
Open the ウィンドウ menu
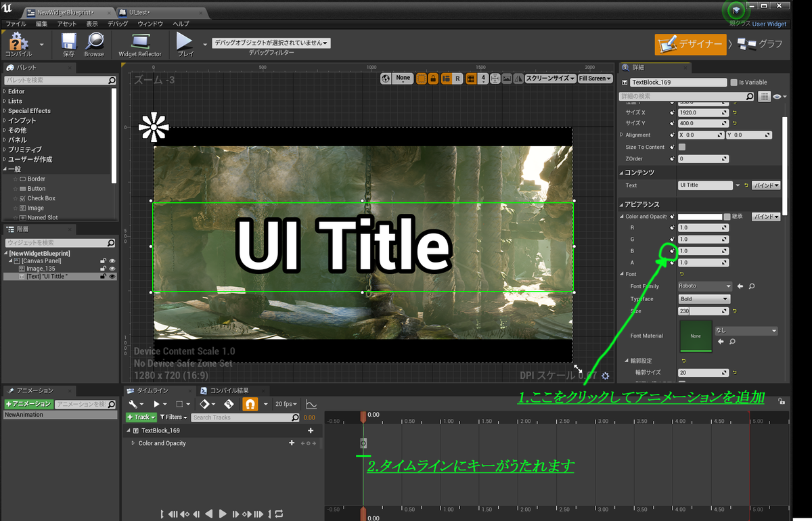pyautogui.click(x=150, y=24)
